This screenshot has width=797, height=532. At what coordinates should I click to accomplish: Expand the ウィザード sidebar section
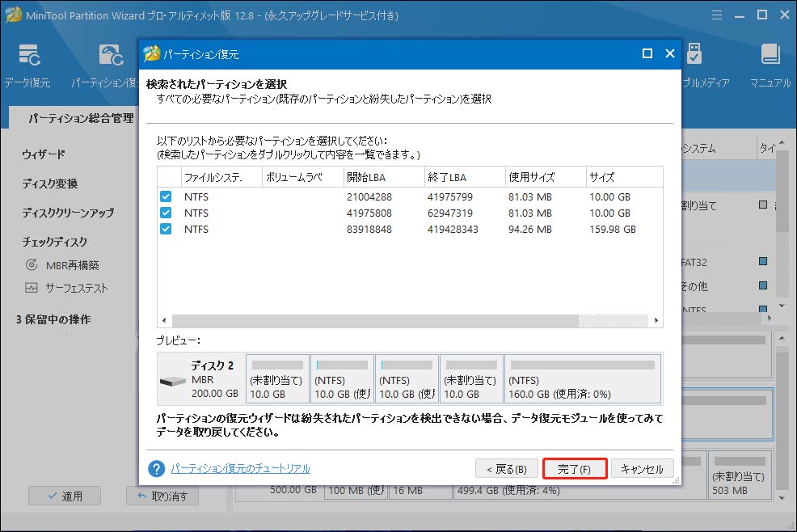(44, 154)
